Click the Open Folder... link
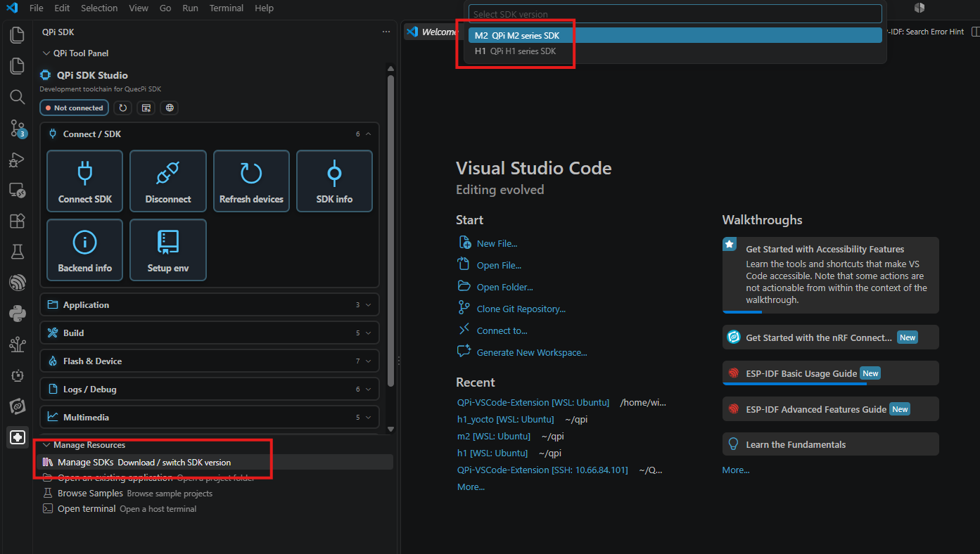 pyautogui.click(x=504, y=287)
